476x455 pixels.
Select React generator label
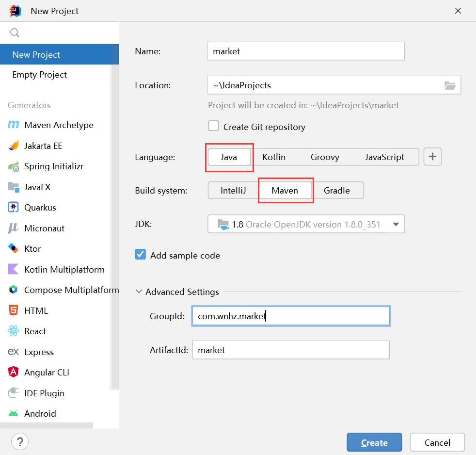coord(35,331)
